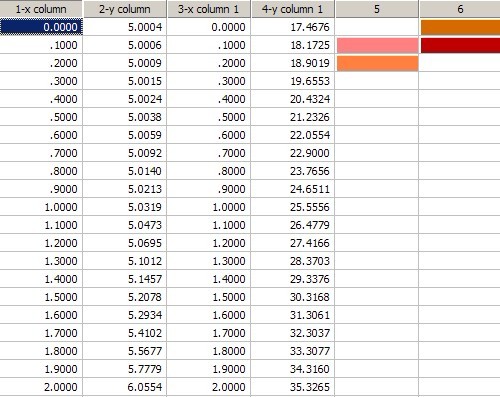
Task: Select the dark red cell in column 6
Action: pyautogui.click(x=460, y=45)
